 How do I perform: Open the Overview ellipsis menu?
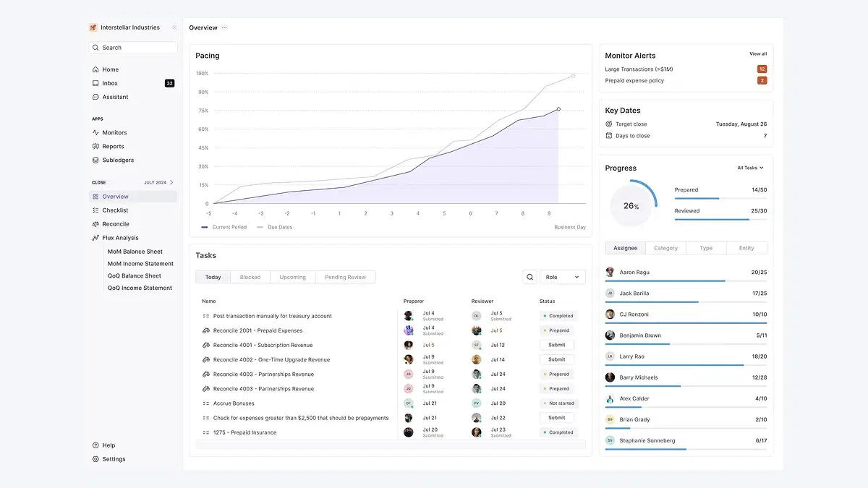[224, 27]
